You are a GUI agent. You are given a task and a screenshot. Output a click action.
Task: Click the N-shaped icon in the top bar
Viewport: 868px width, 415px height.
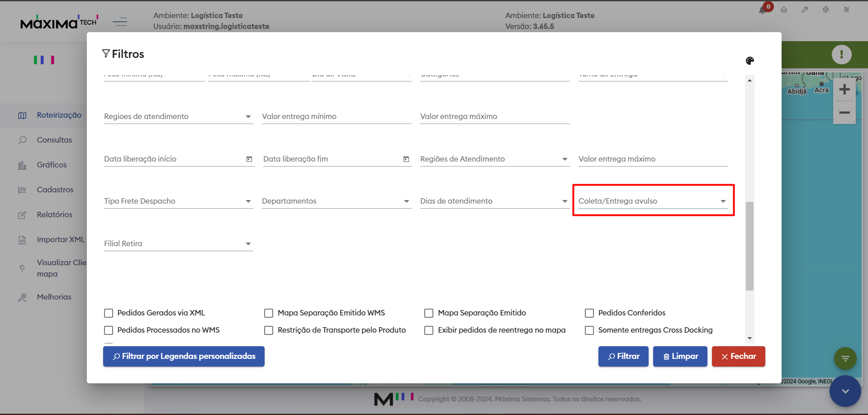point(846,10)
